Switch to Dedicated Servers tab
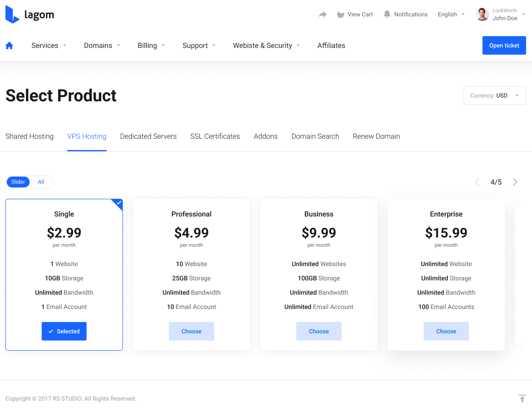The image size is (532, 417). (x=148, y=136)
